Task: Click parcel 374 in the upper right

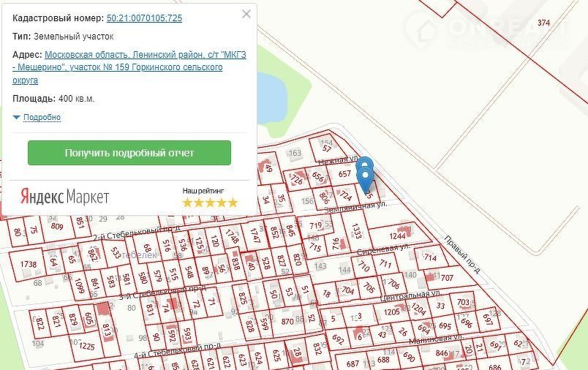Action: tap(543, 23)
